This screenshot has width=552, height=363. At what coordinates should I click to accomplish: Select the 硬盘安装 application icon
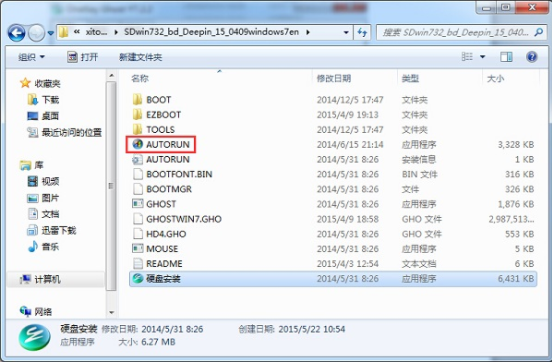point(137,278)
